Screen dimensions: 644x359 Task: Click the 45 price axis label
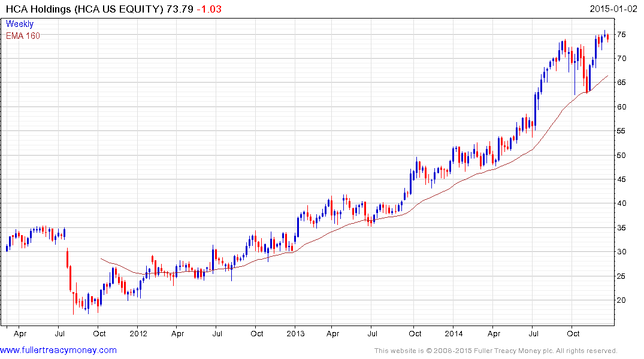(x=621, y=180)
